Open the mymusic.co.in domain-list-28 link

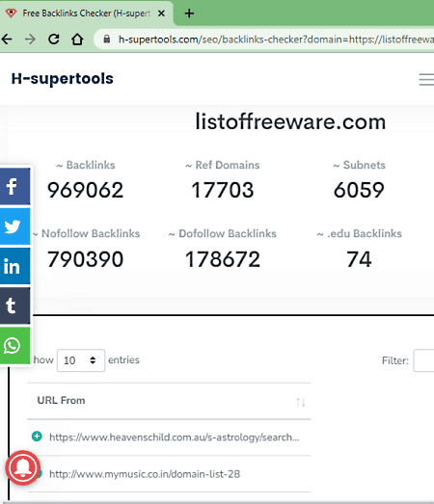(x=145, y=474)
